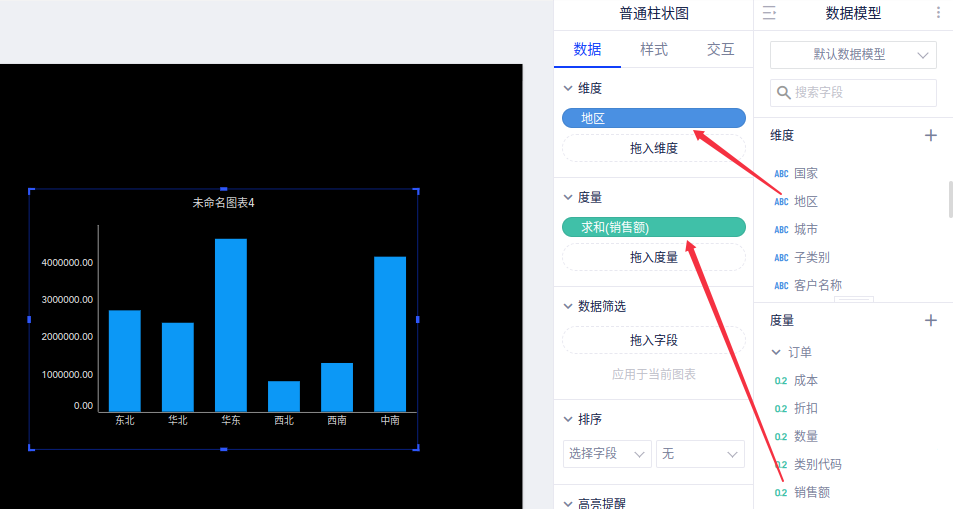Click the search magnifier icon in 搜索字段
Image resolution: width=953 pixels, height=509 pixels.
(784, 93)
